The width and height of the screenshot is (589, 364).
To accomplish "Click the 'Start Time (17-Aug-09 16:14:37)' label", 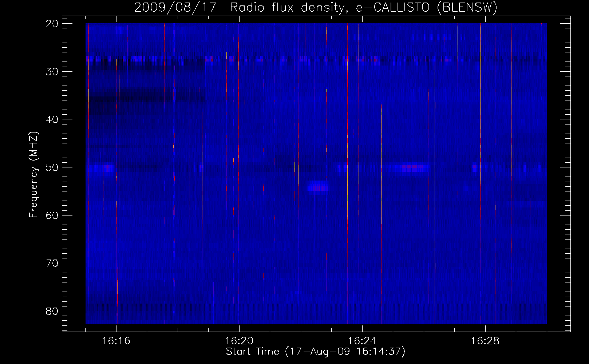I will click(x=316, y=352).
